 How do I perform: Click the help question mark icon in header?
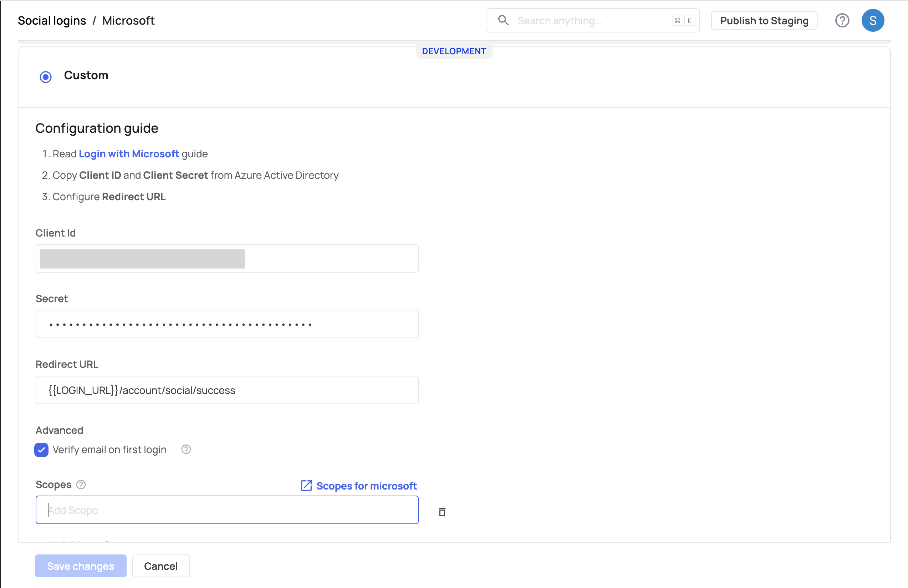pyautogui.click(x=842, y=21)
